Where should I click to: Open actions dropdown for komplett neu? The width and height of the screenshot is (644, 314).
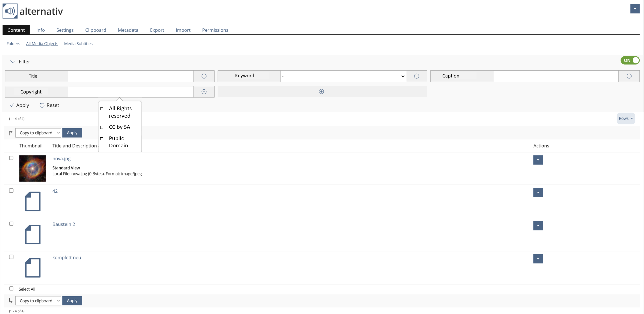click(x=538, y=259)
